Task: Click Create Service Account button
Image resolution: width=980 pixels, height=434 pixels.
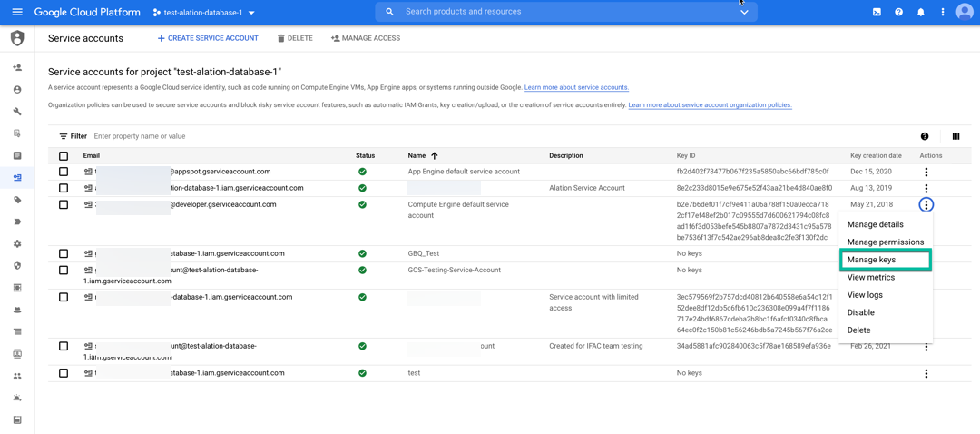Action: coord(208,38)
